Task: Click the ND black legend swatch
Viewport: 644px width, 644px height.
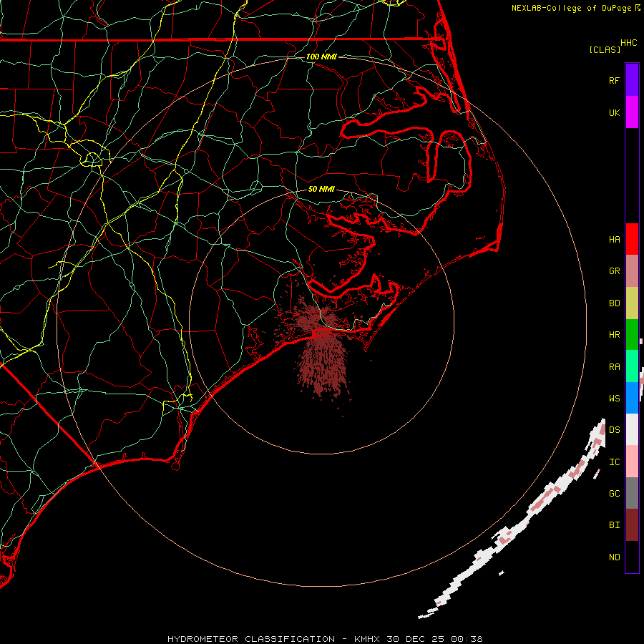Action: (632, 557)
